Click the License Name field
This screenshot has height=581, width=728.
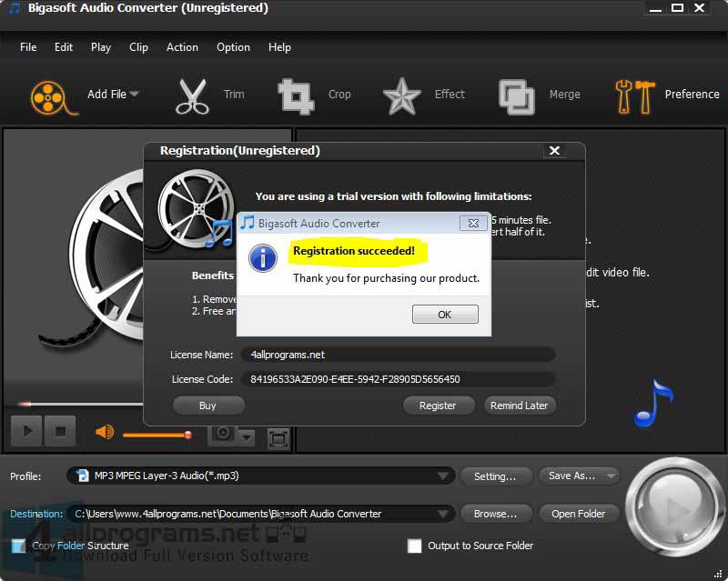(399, 355)
